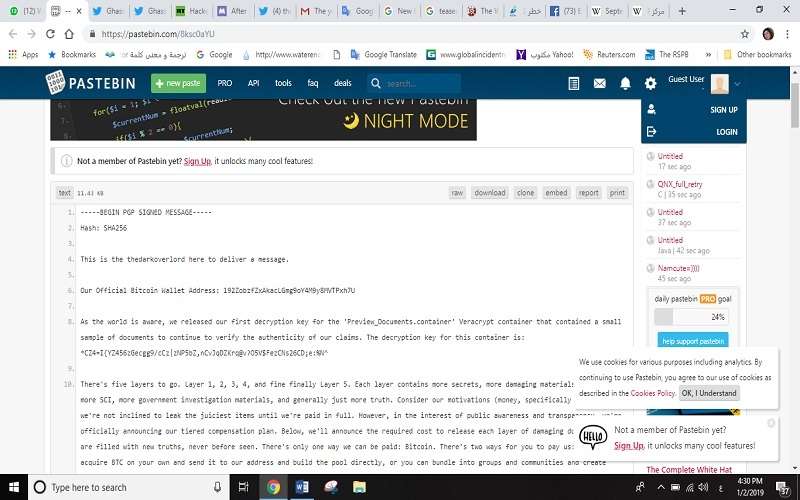Click the Windows taskbar search box
Viewport: 800px width, 500px height.
click(x=129, y=487)
